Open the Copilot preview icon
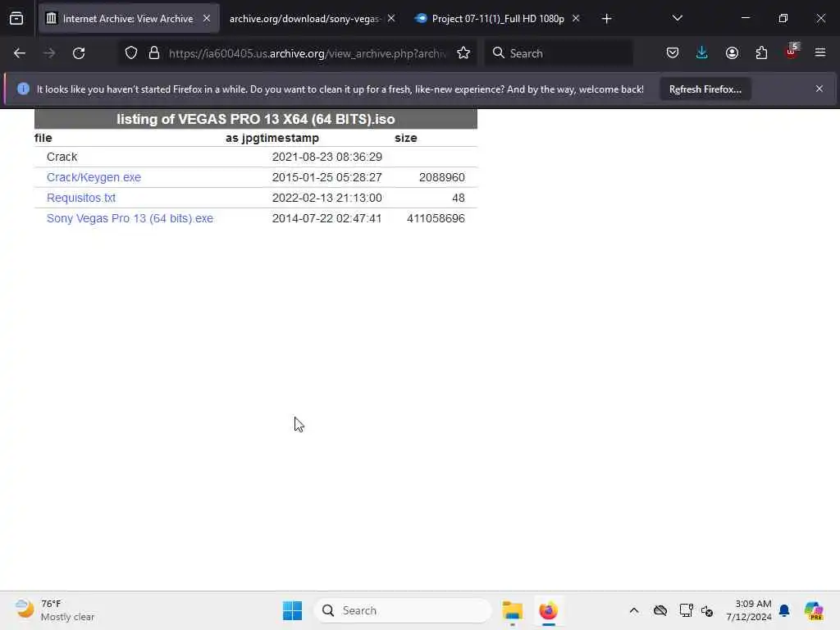Screen dimensions: 840x630 click(x=813, y=610)
